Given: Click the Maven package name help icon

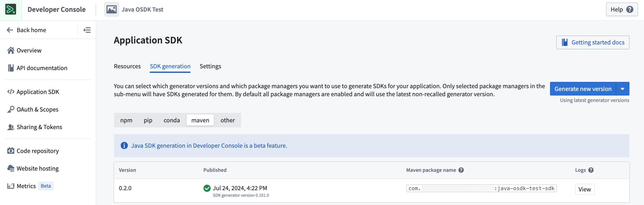Looking at the screenshot, I should tap(461, 170).
